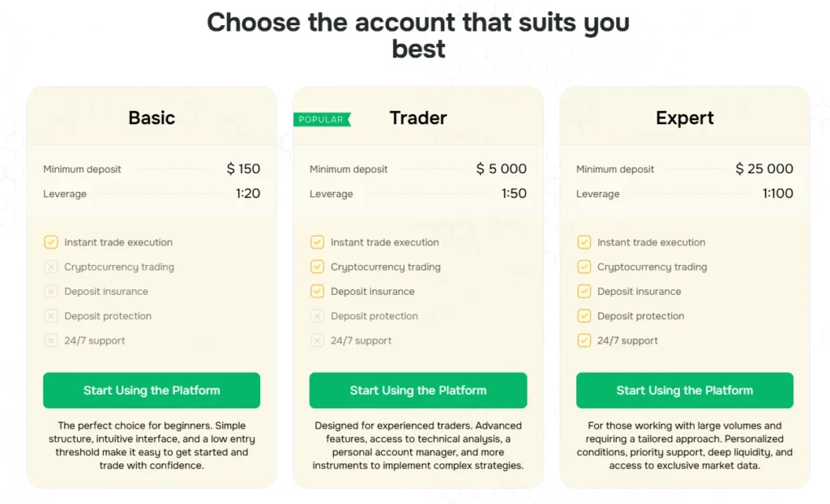830x504 pixels.
Task: Click the green POPULAR badge on Trader
Action: click(322, 120)
